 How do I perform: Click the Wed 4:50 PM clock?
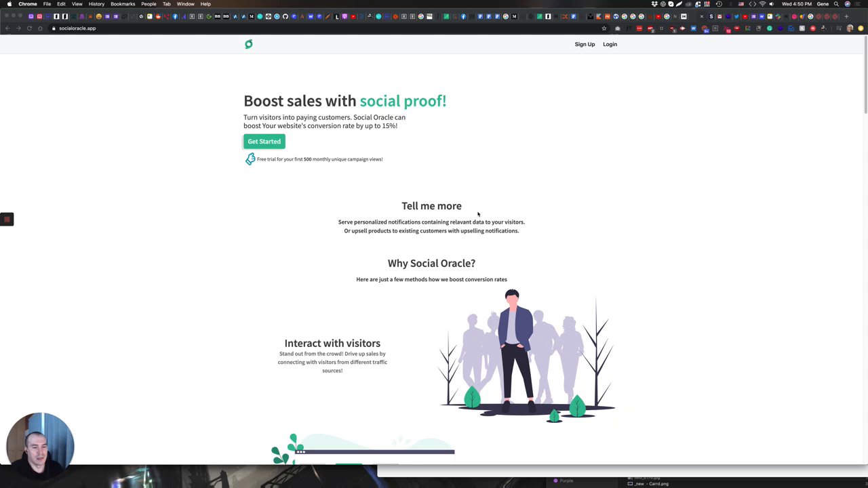[797, 4]
